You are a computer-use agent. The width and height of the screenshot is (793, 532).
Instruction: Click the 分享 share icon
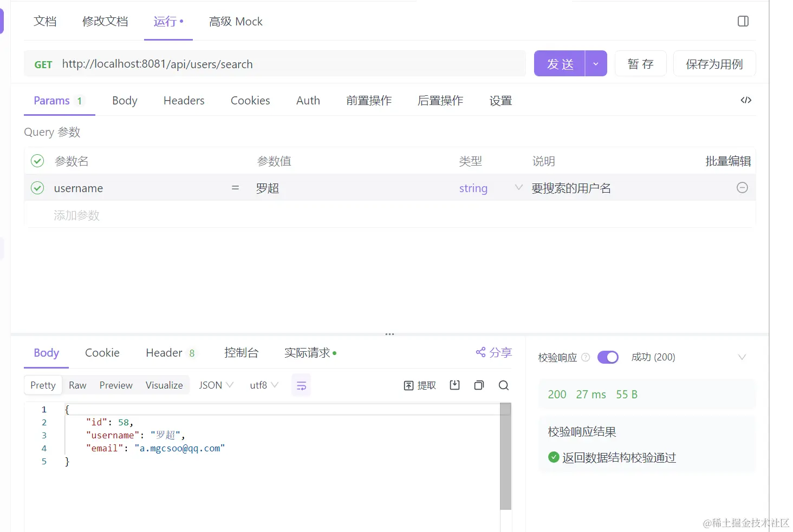tap(493, 352)
